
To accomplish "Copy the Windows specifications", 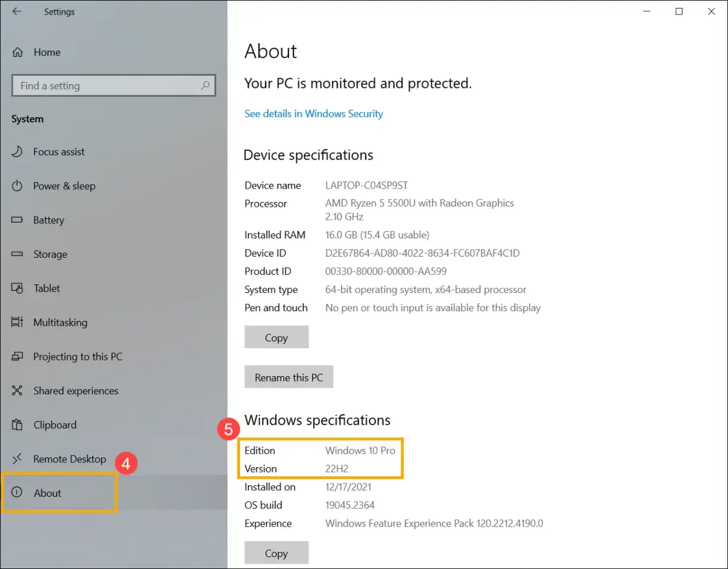I will [x=276, y=553].
